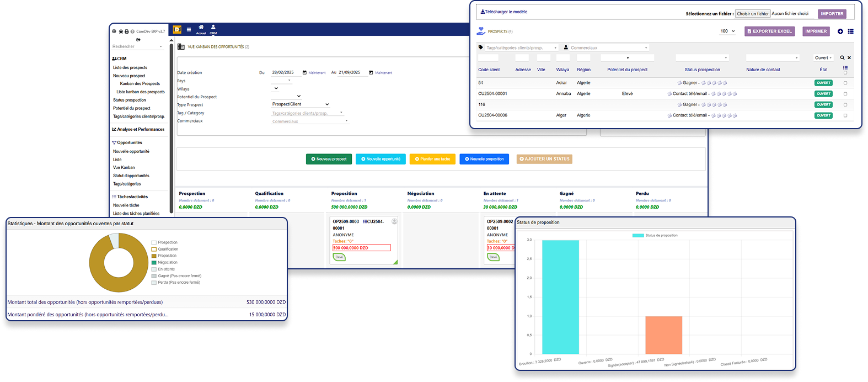Open Tags/catégories dropdown in kanban filter form
Image resolution: width=868 pixels, height=382 pixels.
(307, 113)
